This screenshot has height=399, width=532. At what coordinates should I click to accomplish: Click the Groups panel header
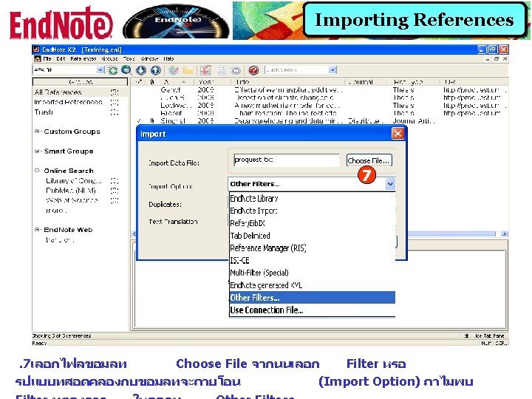click(x=80, y=82)
